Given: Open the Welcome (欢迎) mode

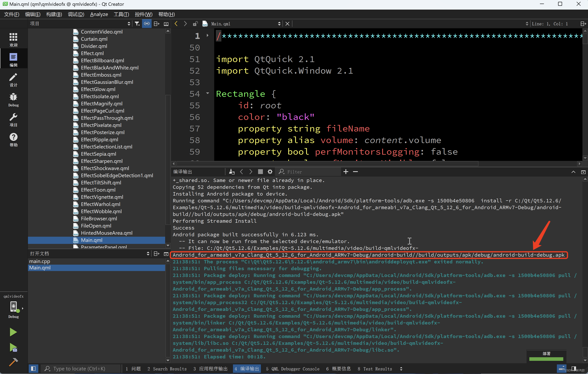Looking at the screenshot, I should [x=13, y=40].
